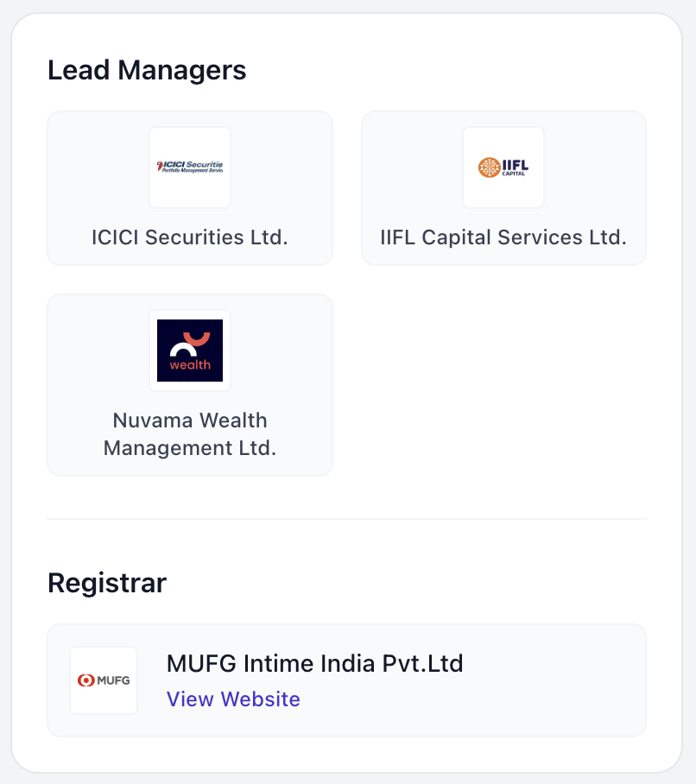Screen dimensions: 696x784
Task: Select the ICICI Securities Ltd. name text
Action: (x=190, y=237)
